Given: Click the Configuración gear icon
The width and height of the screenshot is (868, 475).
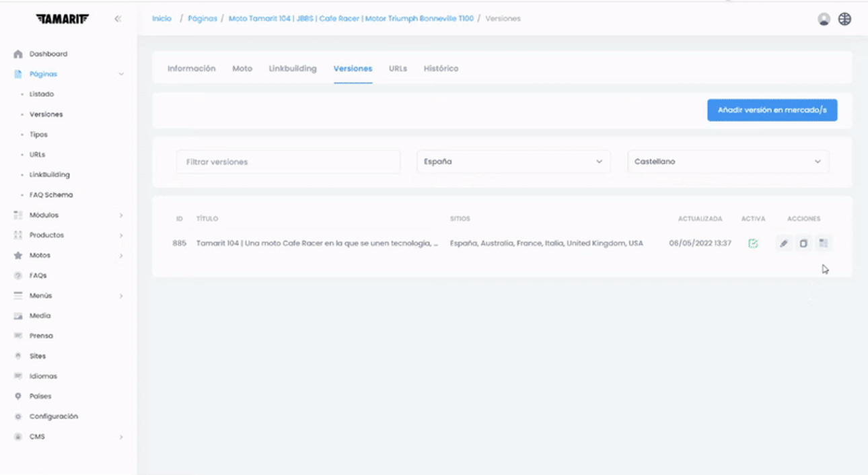Looking at the screenshot, I should pos(18,416).
